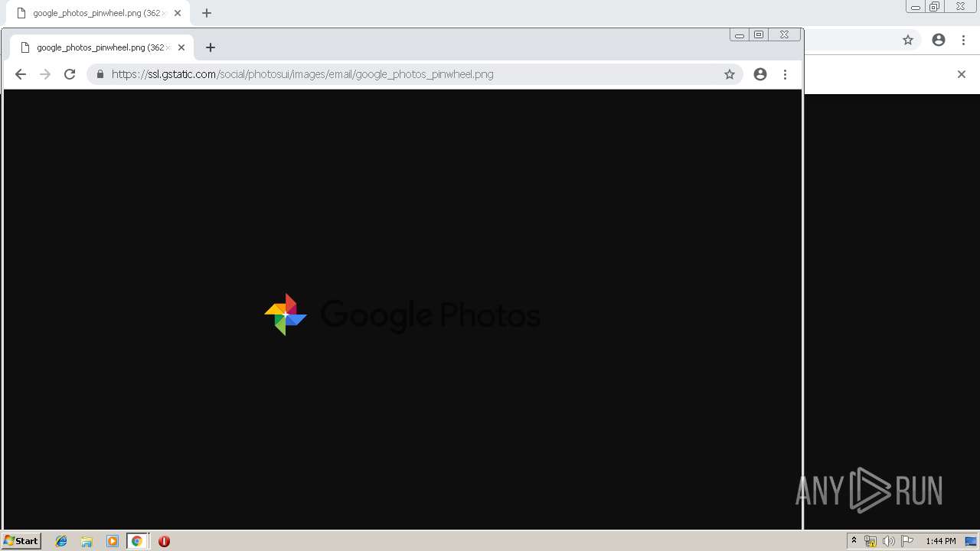Close the background Chrome window
Image resolution: width=980 pixels, height=551 pixels.
point(961,7)
